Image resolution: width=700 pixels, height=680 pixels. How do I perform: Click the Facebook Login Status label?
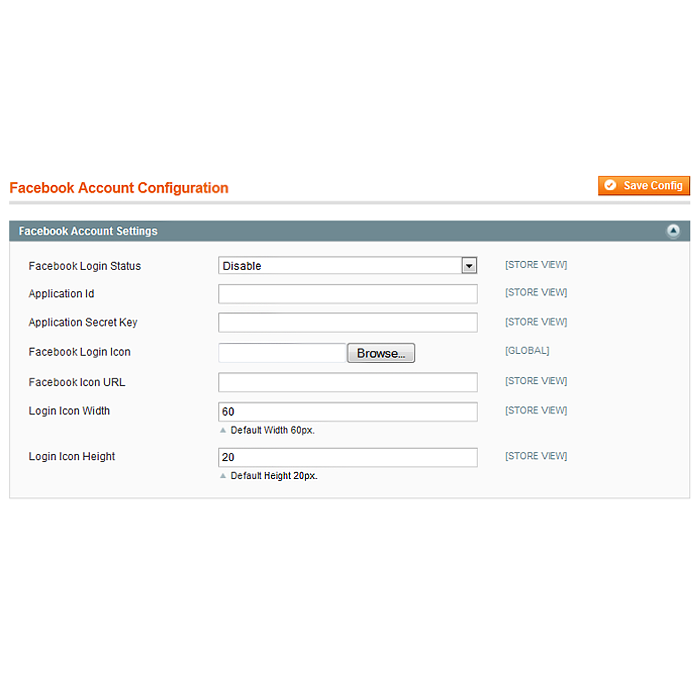pos(85,266)
